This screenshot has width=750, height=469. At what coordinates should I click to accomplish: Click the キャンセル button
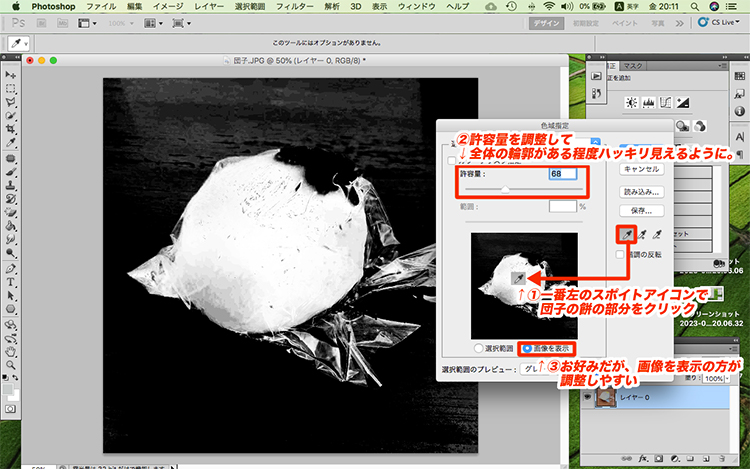[641, 171]
